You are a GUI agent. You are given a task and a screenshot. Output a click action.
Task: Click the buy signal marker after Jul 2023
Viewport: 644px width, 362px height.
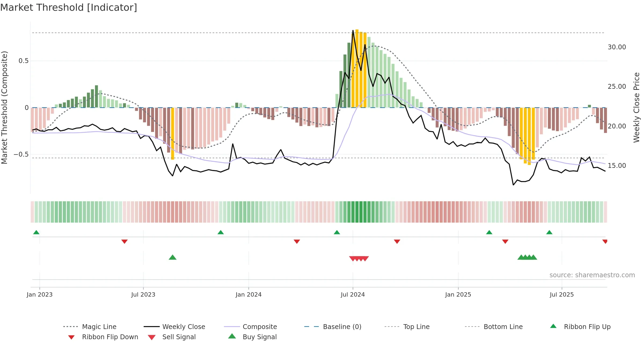173,257
